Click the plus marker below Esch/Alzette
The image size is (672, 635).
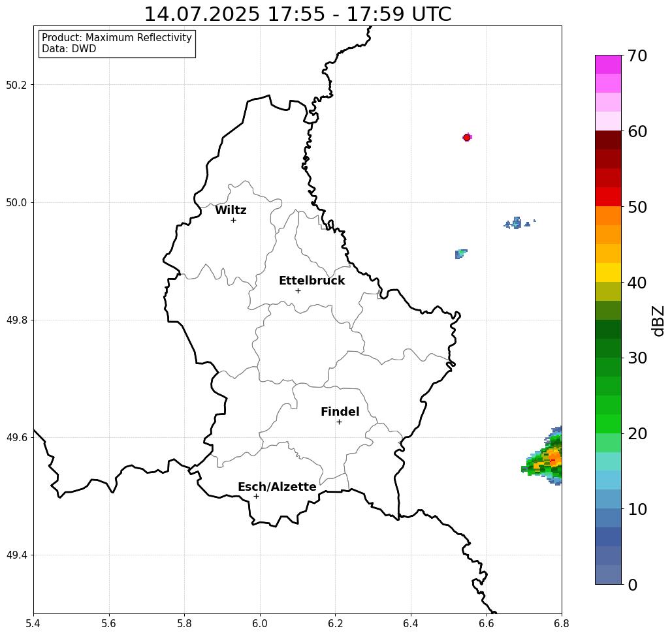[256, 497]
